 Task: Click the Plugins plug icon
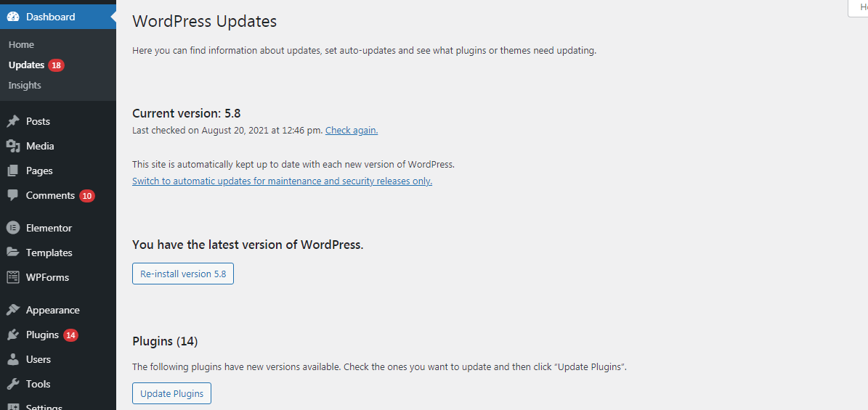click(x=13, y=335)
